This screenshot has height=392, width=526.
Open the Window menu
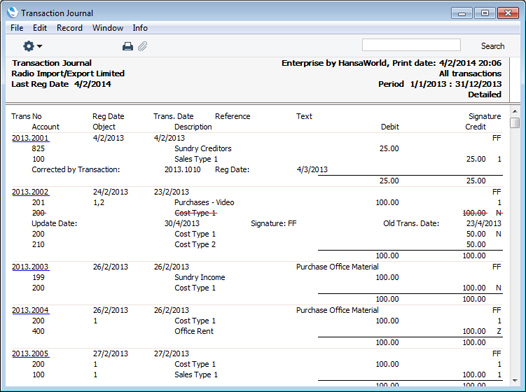(x=108, y=28)
